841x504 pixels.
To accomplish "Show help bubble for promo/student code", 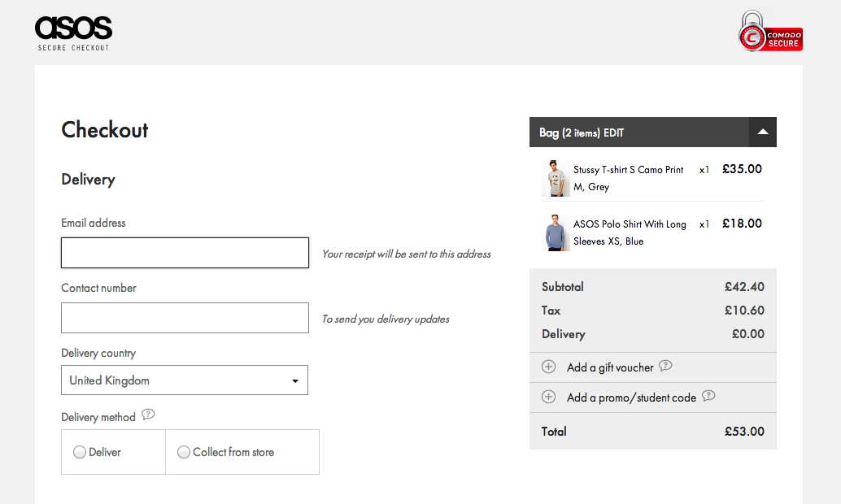I will [x=708, y=396].
